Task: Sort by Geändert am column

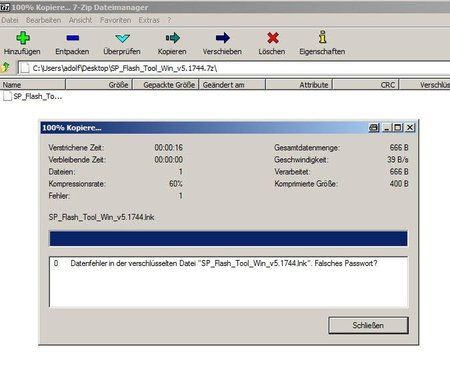Action: coord(232,85)
